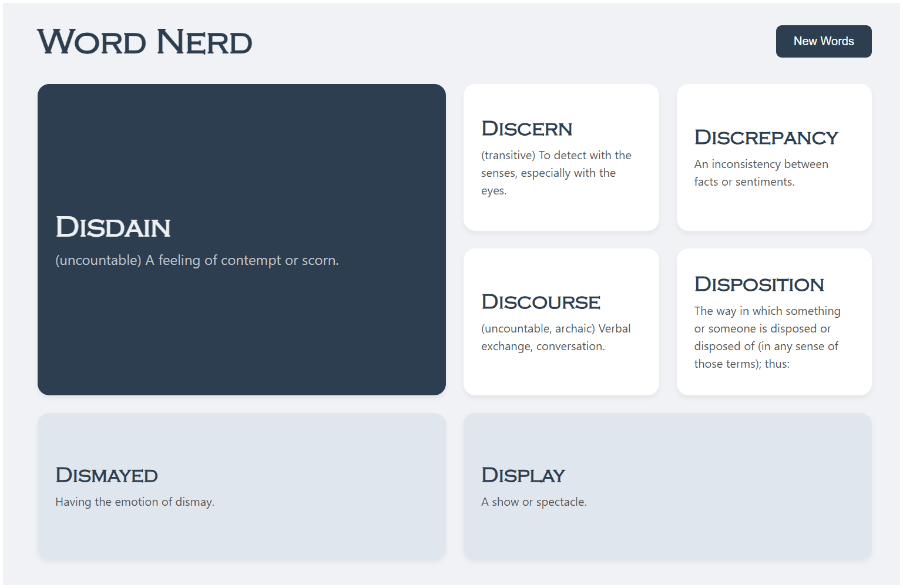Click the New Words button

click(x=823, y=41)
